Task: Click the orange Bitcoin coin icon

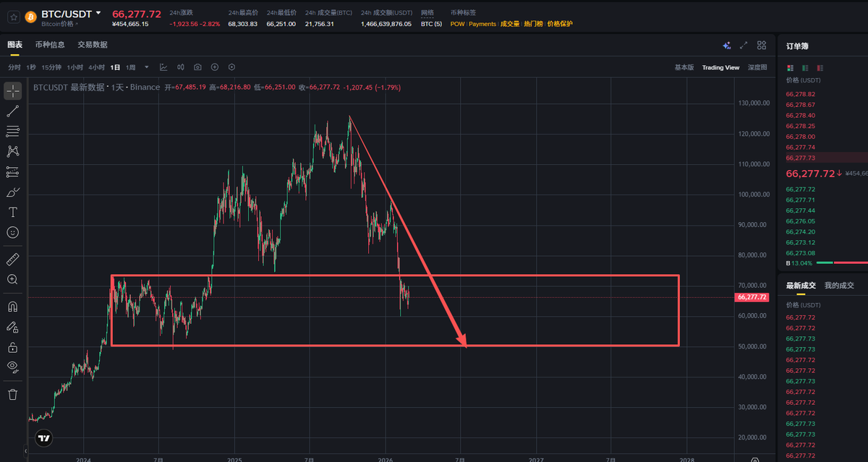Action: 31,16
